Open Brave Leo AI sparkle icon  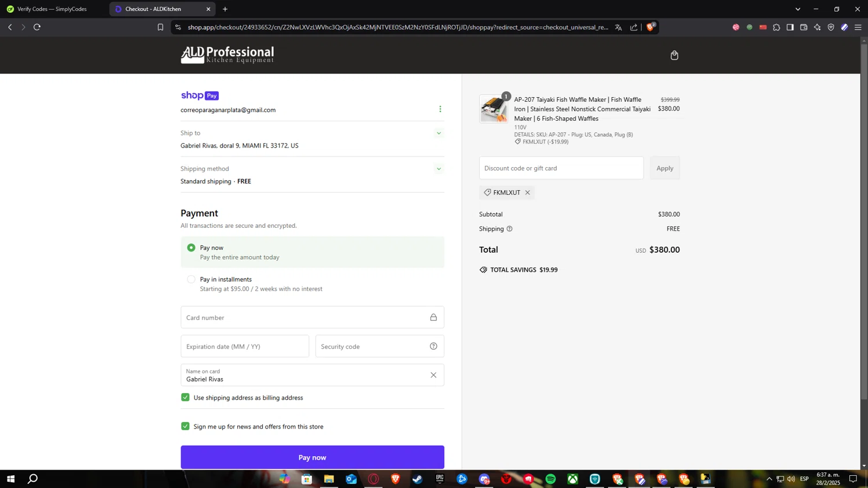tap(817, 27)
